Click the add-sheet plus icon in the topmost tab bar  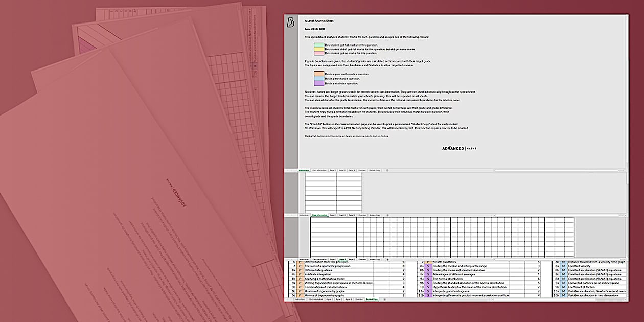[x=387, y=170]
